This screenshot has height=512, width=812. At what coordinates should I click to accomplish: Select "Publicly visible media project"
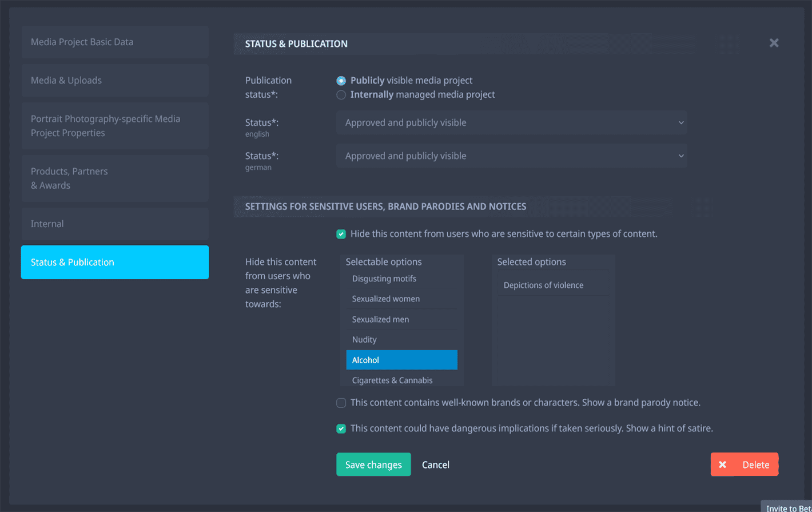tap(341, 80)
